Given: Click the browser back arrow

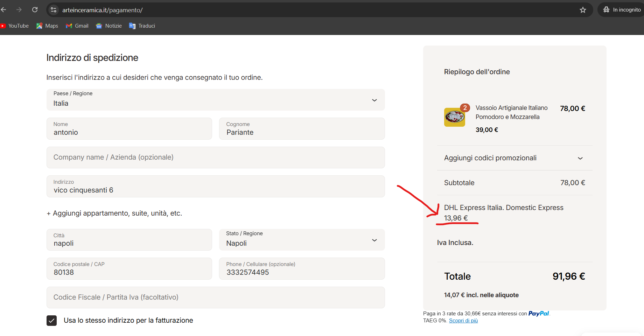Looking at the screenshot, I should pos(3,10).
